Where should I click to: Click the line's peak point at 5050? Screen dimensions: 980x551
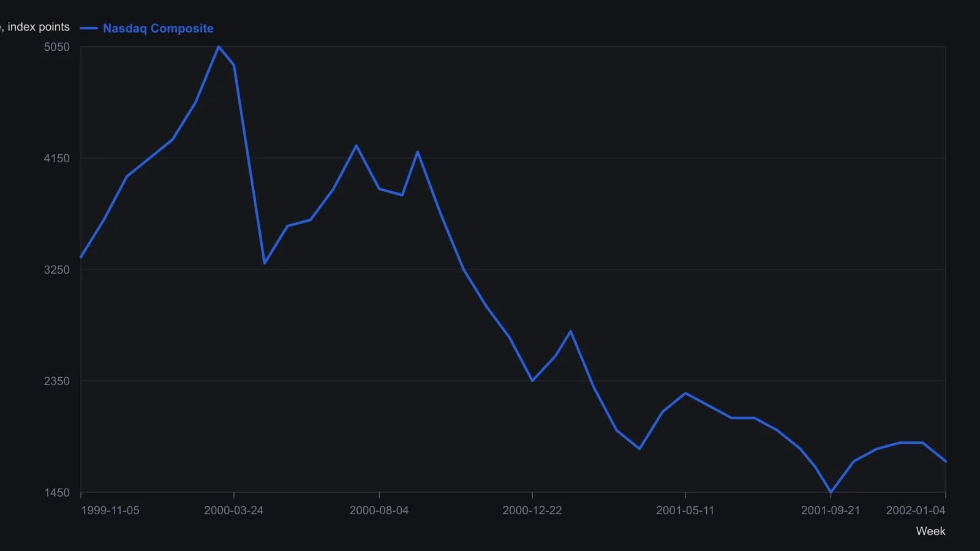point(219,47)
